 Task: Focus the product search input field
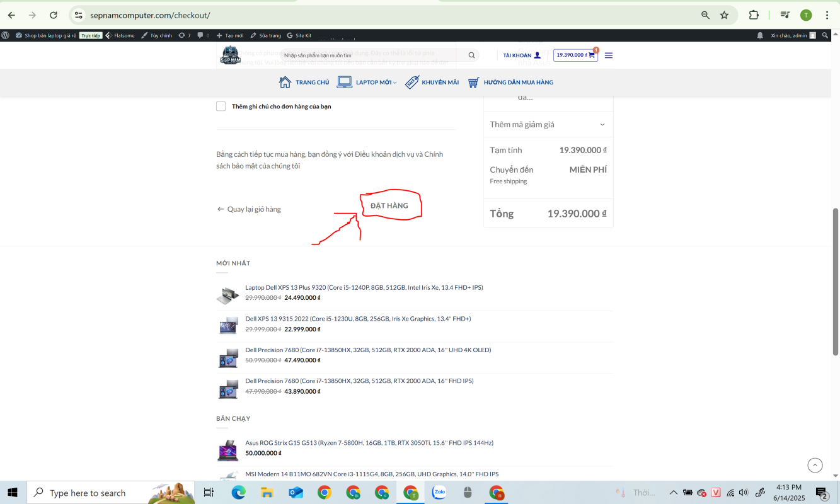pyautogui.click(x=372, y=55)
